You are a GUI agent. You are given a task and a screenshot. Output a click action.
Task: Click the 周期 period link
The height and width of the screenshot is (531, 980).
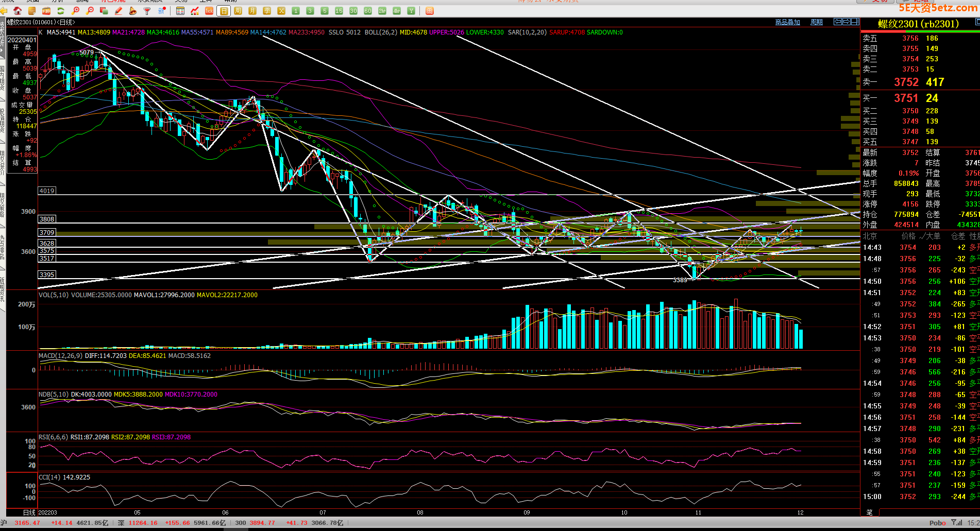(x=817, y=22)
